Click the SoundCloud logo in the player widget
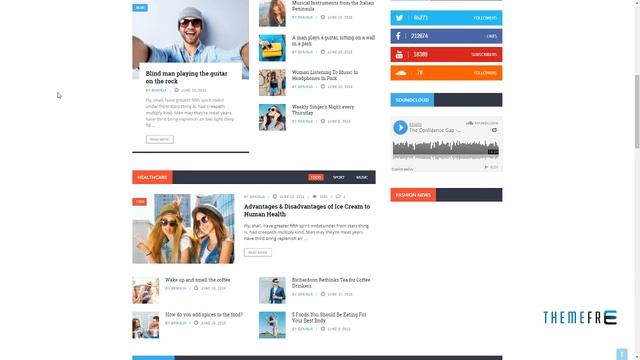640x360 pixels. pyautogui.click(x=482, y=123)
